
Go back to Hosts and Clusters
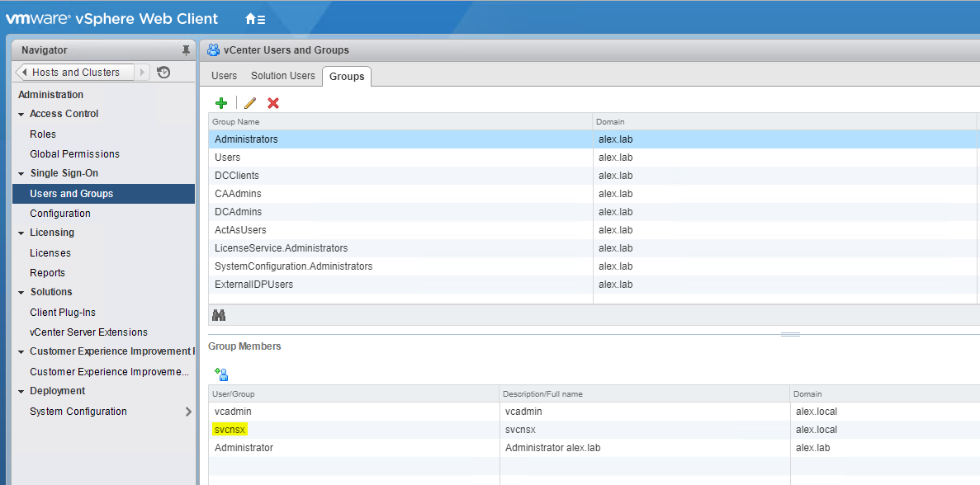(x=75, y=73)
